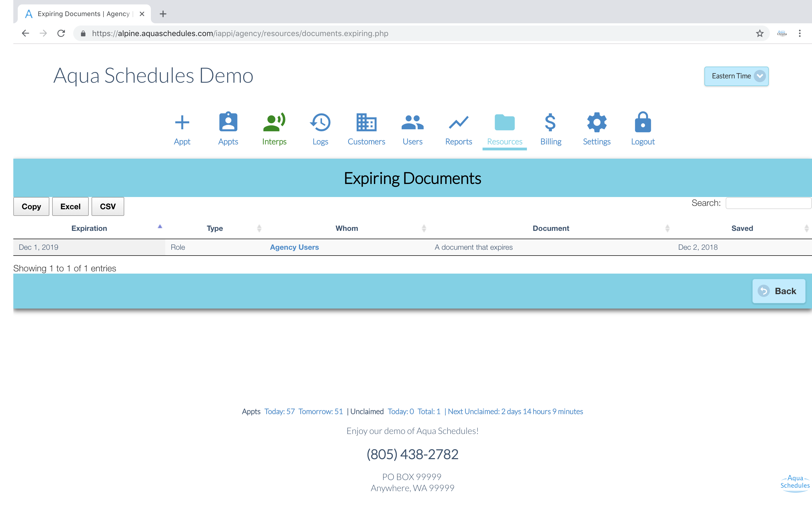Close the Expiring Documents browser tab

[x=142, y=14]
